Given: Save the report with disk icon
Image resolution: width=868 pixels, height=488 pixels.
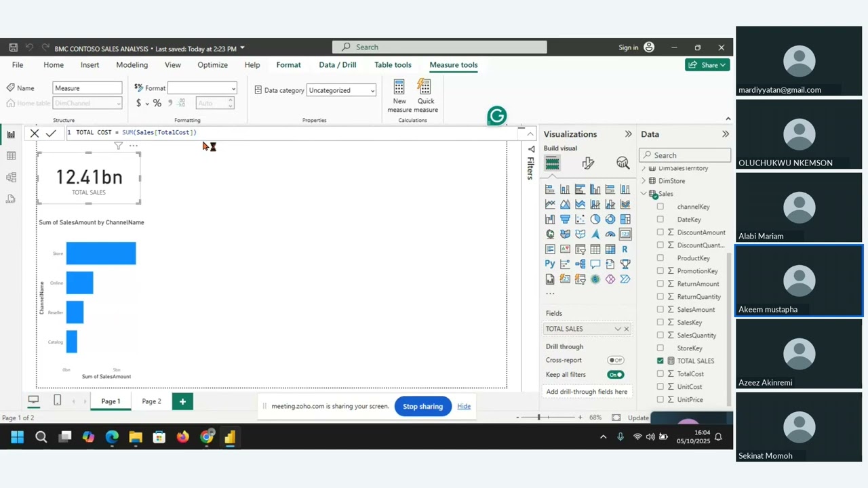Looking at the screenshot, I should 14,47.
